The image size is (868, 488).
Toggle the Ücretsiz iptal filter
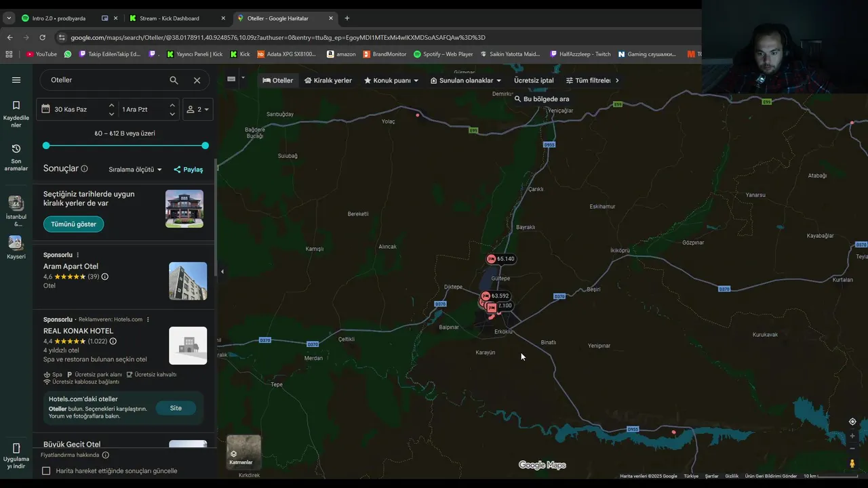point(534,80)
